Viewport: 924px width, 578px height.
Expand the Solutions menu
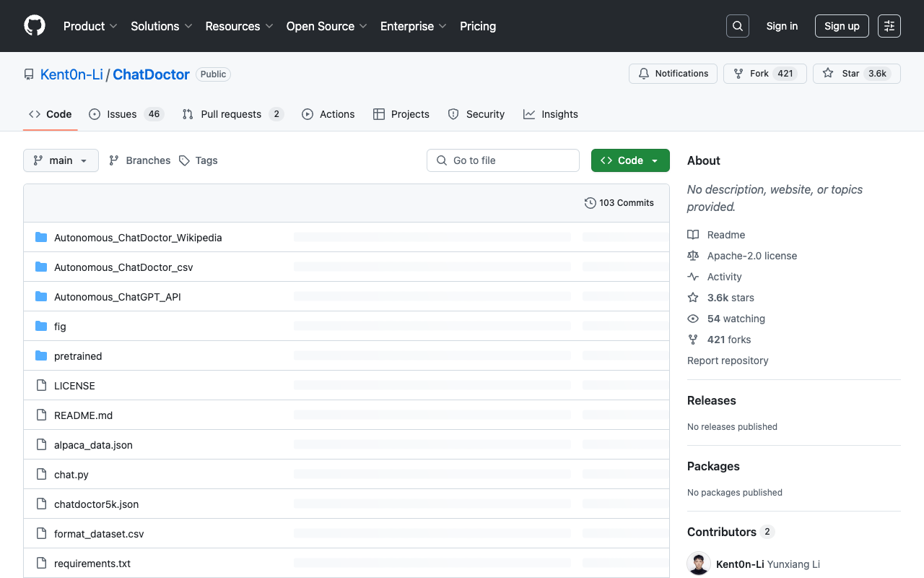pos(162,26)
